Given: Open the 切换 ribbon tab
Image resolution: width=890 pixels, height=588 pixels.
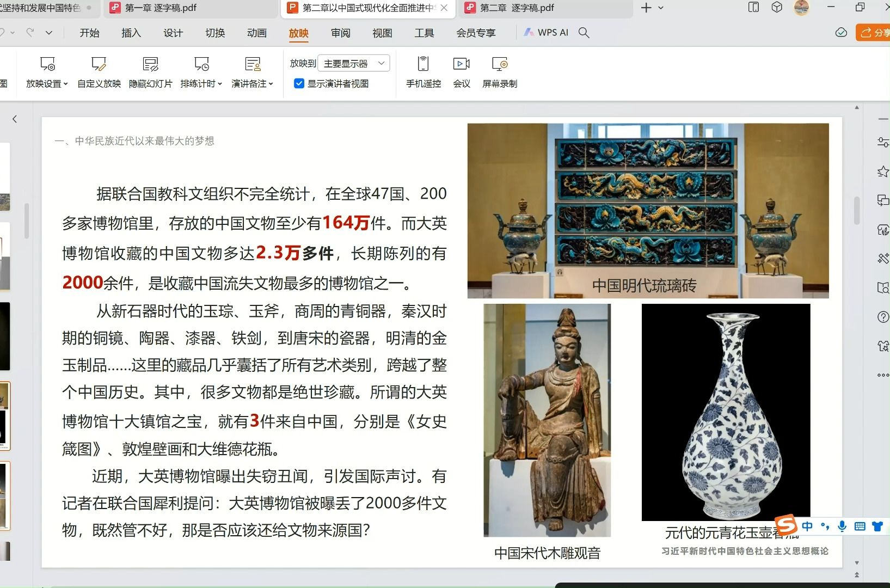Looking at the screenshot, I should (215, 33).
